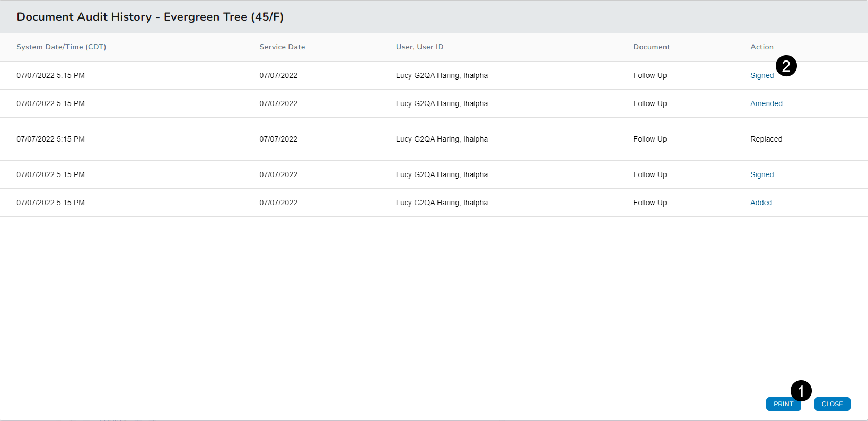Click the PRINT button

782,404
